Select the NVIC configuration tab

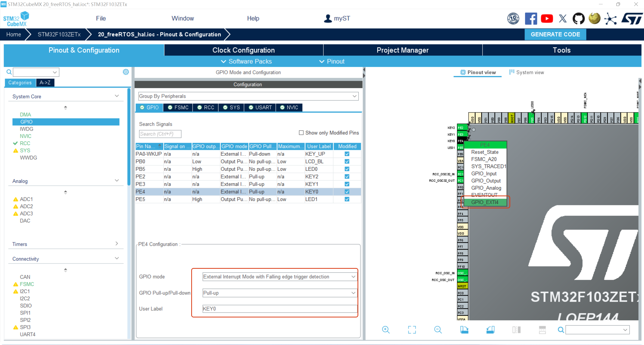pos(289,107)
